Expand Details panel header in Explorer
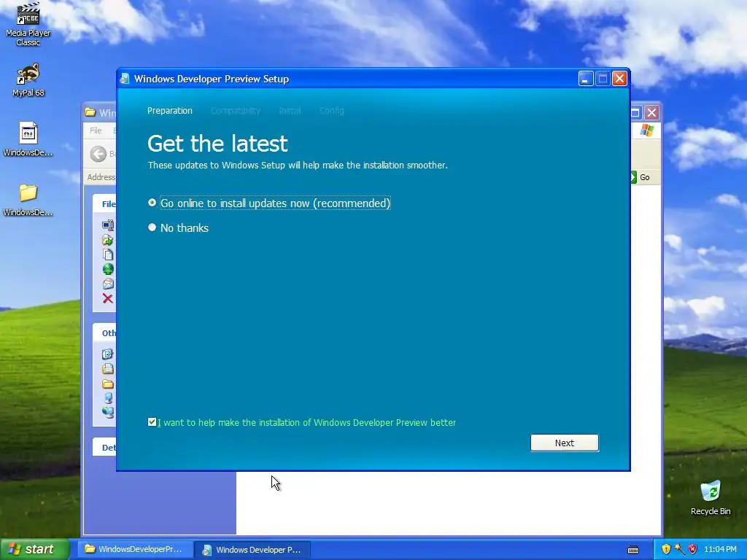The height and width of the screenshot is (560, 747). click(104, 447)
